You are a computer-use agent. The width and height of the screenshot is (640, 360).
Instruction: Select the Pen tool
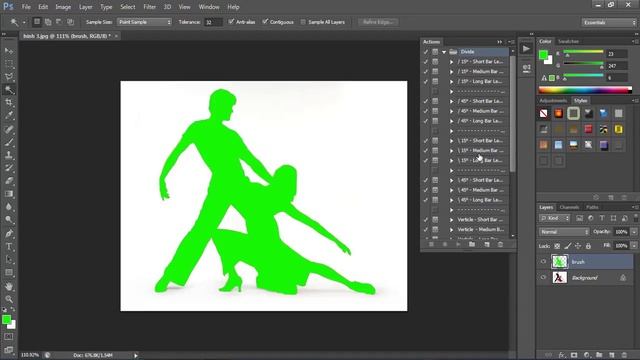[x=9, y=234]
